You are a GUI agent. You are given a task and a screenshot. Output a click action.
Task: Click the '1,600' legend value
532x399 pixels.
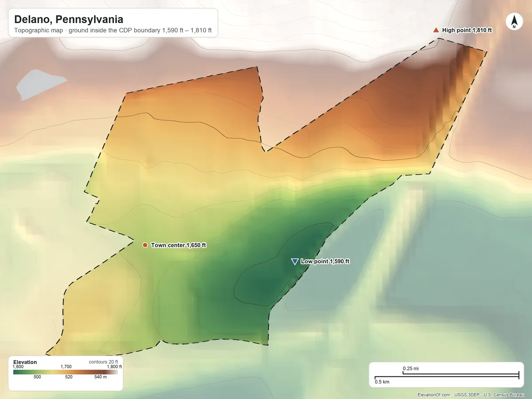click(18, 367)
